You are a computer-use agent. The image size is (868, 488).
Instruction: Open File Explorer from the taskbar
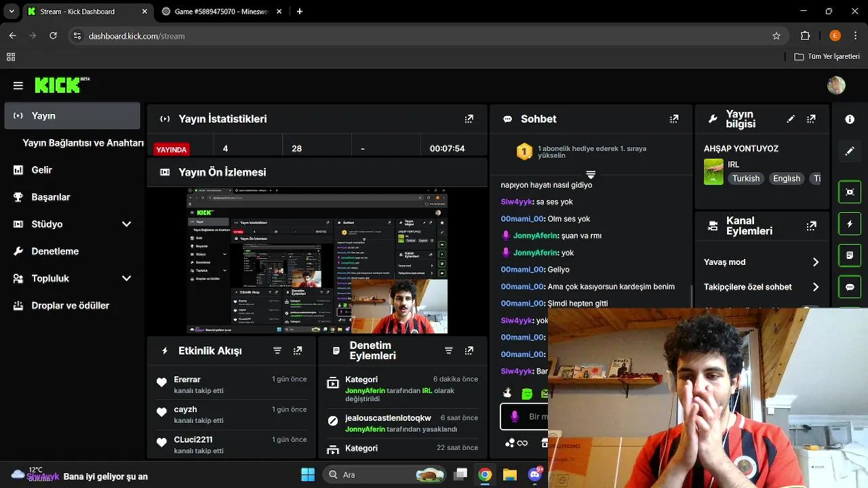(509, 474)
